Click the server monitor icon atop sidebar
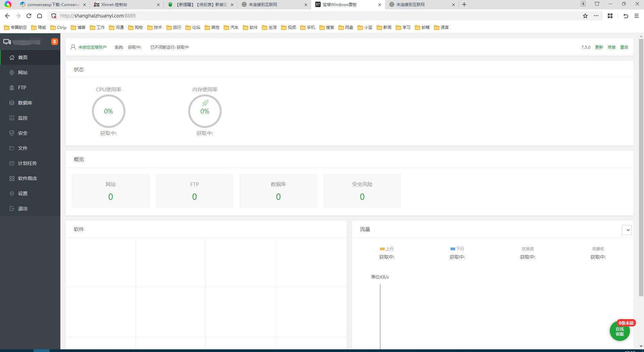Viewport: 644px width, 352px height. tap(7, 42)
